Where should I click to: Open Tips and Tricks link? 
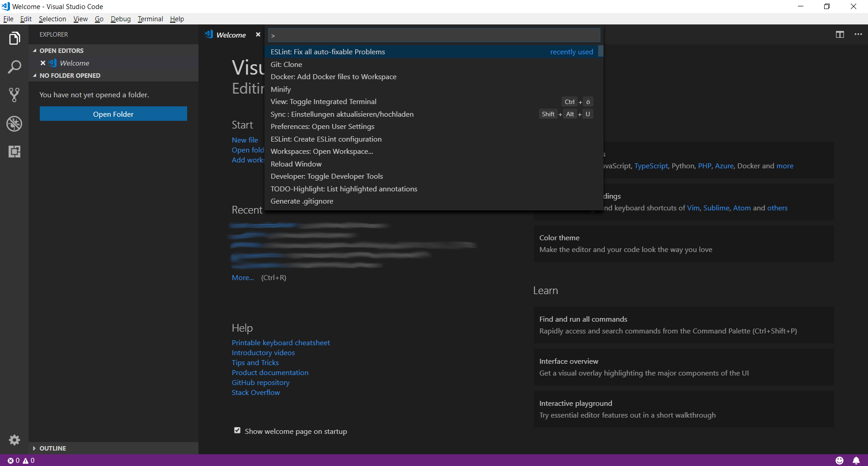tap(255, 363)
